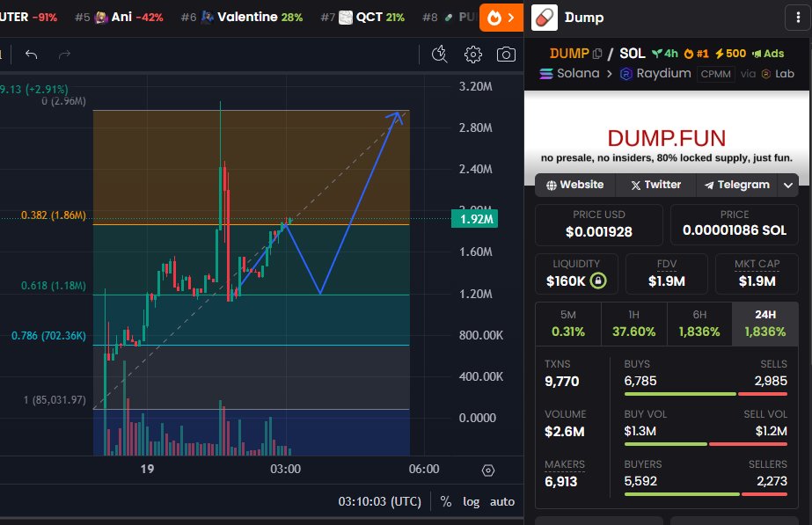812x525 pixels.
Task: Click the 0.618 (1.18M) Fibonacci label
Action: (x=54, y=286)
